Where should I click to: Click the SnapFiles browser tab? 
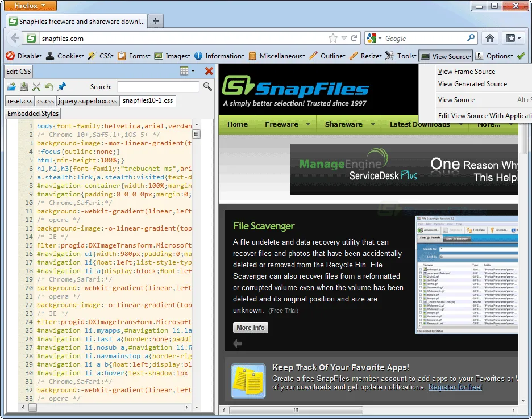tap(77, 21)
